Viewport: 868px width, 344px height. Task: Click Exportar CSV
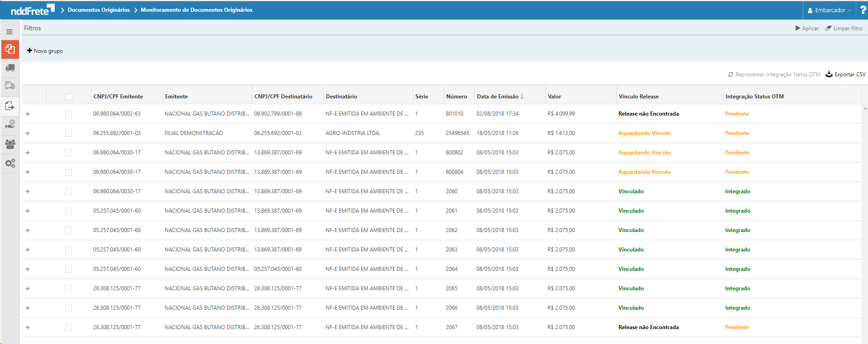click(845, 74)
